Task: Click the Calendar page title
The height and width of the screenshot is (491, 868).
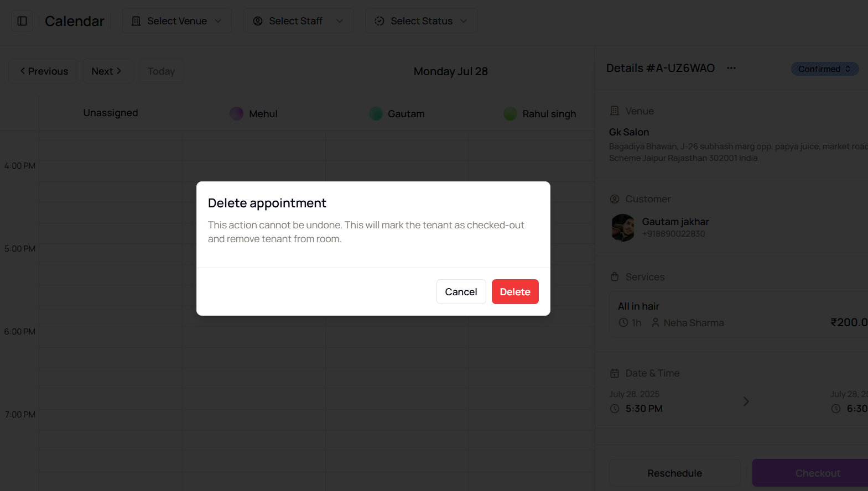Action: point(75,21)
